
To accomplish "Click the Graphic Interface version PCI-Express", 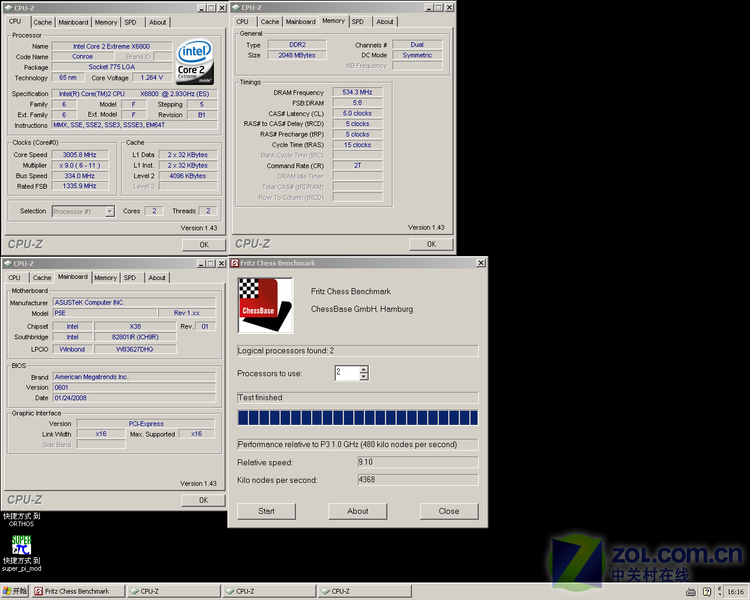I will (146, 424).
